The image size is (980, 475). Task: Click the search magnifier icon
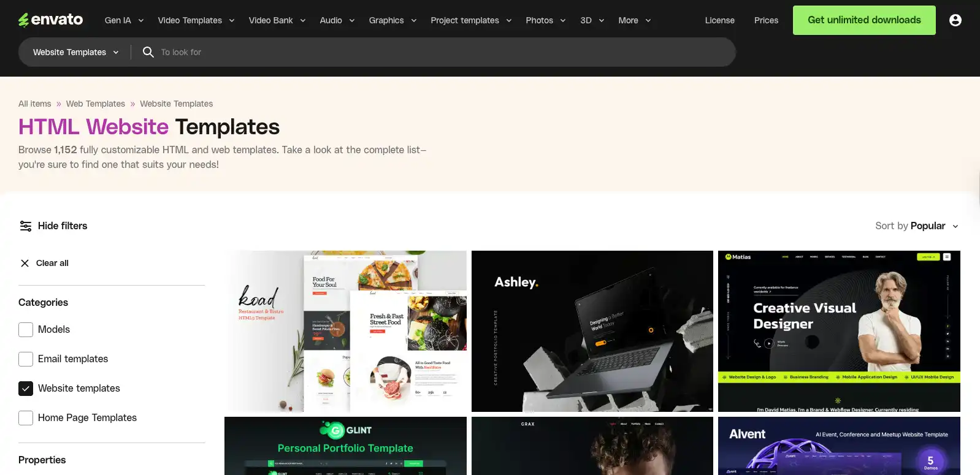[x=148, y=52]
